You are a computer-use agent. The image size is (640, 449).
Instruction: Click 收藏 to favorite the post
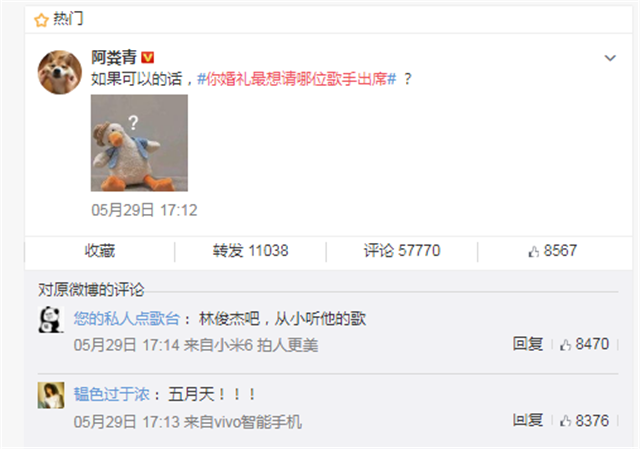[100, 251]
